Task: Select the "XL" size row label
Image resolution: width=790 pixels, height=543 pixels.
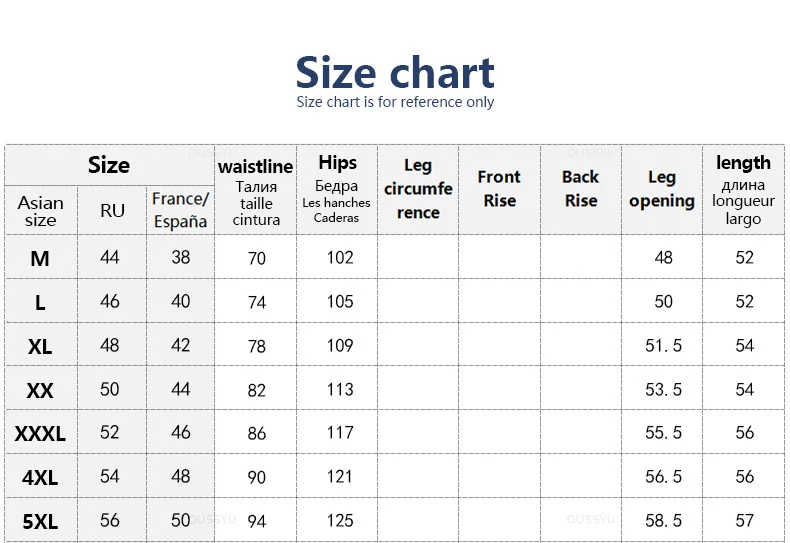Action: (40, 347)
